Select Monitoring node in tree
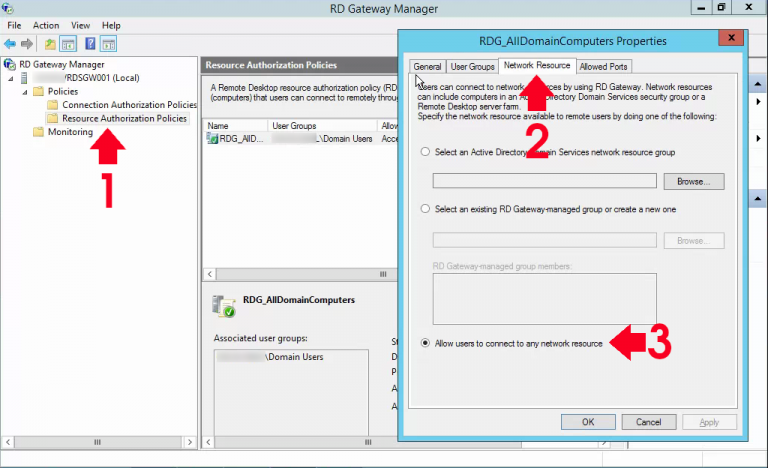 pos(70,132)
